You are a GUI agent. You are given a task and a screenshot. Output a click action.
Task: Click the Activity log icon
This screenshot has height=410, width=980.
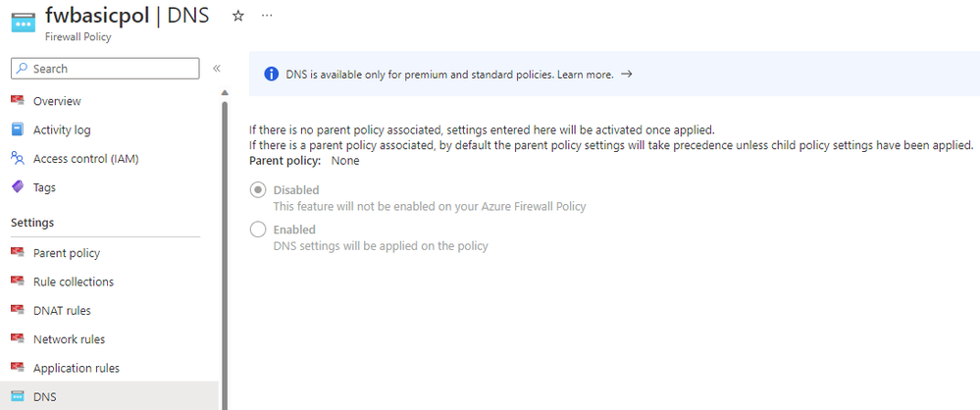18,129
